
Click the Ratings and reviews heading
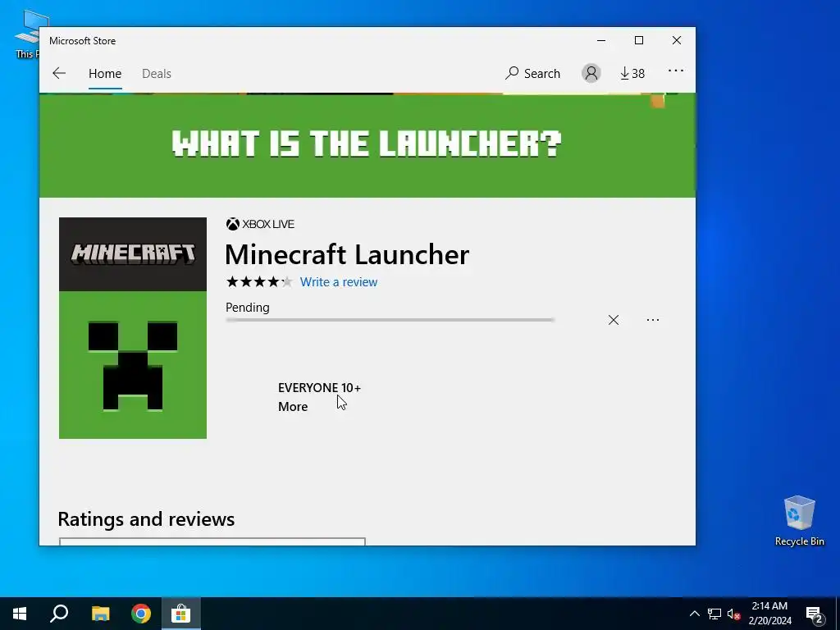click(146, 519)
